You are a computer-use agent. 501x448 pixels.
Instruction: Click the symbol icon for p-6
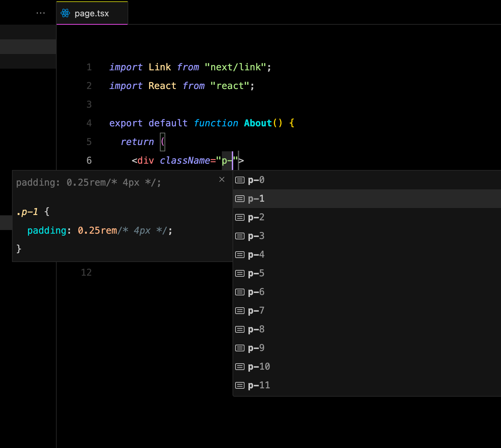(240, 292)
